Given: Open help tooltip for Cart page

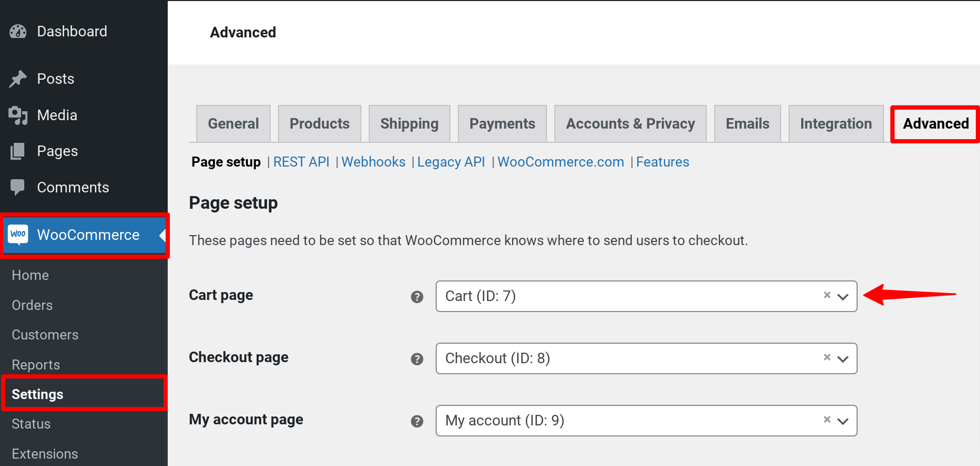Looking at the screenshot, I should point(417,297).
